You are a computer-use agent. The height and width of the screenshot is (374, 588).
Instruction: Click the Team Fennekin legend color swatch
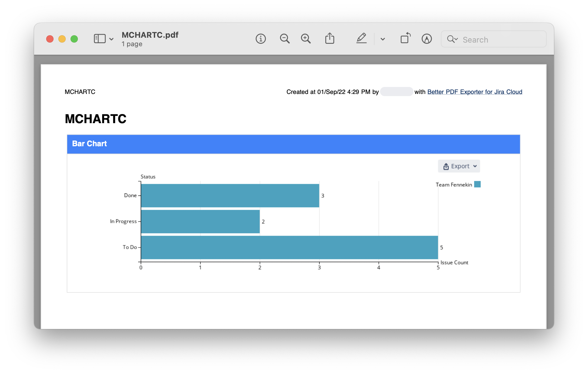click(x=477, y=185)
